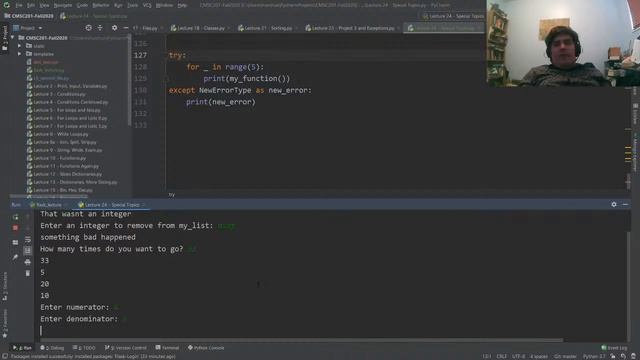The height and width of the screenshot is (360, 640).
Task: Open the Project view dropdown
Action: click(28, 28)
